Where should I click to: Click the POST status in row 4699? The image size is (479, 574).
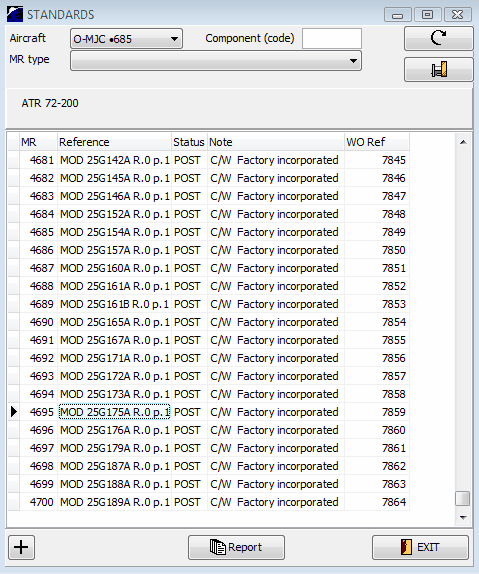pos(189,484)
